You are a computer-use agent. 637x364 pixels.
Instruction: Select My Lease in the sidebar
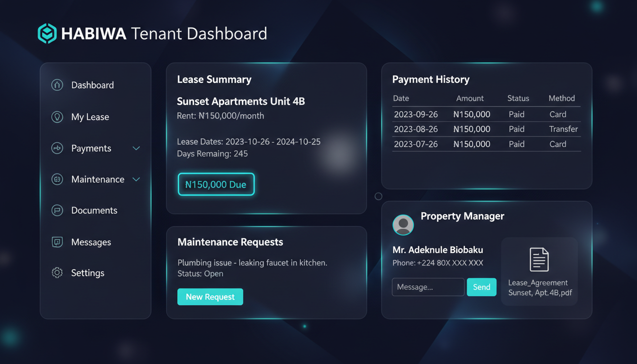(90, 117)
